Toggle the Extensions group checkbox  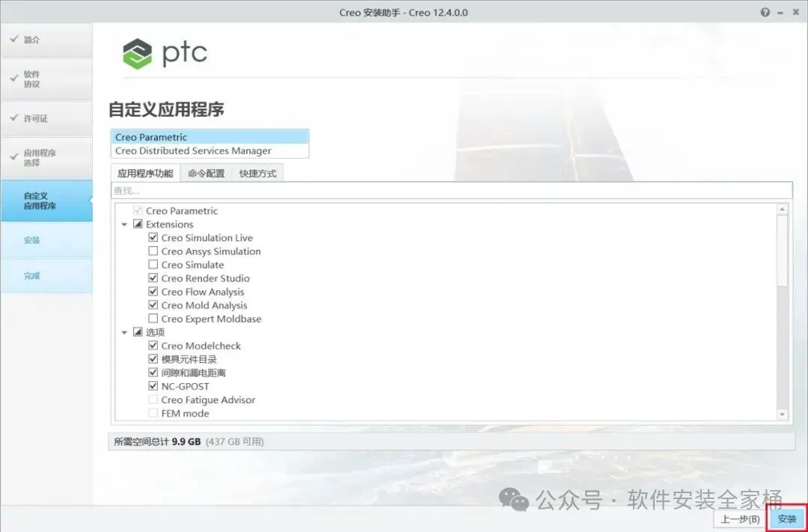(x=138, y=224)
